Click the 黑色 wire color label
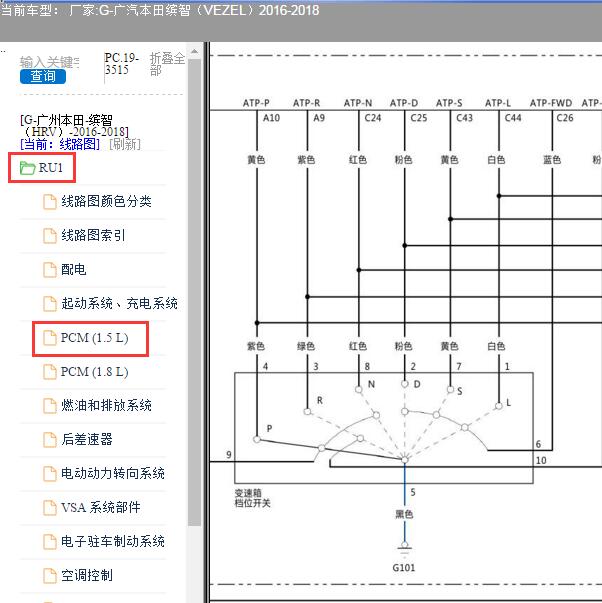The image size is (602, 603). click(x=404, y=514)
